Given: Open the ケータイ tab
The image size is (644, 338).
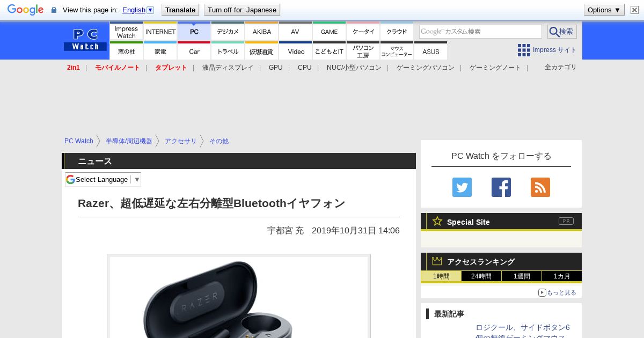Looking at the screenshot, I should (x=363, y=32).
